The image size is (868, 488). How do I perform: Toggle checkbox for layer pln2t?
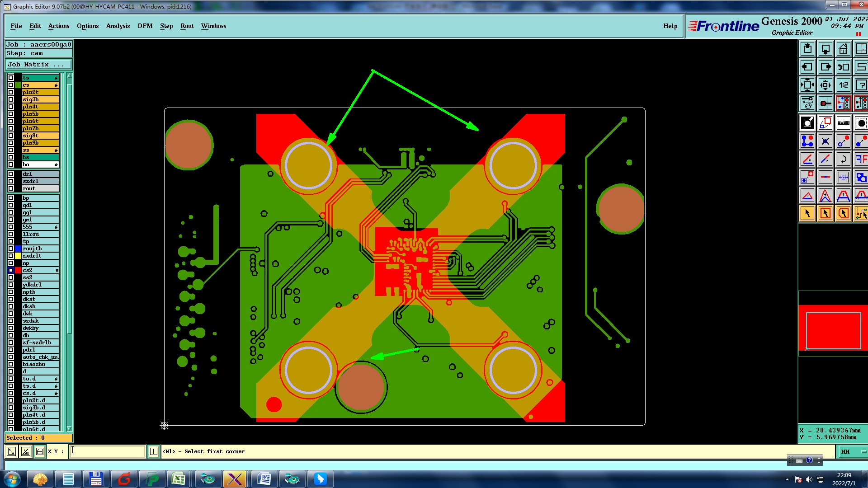coord(11,92)
